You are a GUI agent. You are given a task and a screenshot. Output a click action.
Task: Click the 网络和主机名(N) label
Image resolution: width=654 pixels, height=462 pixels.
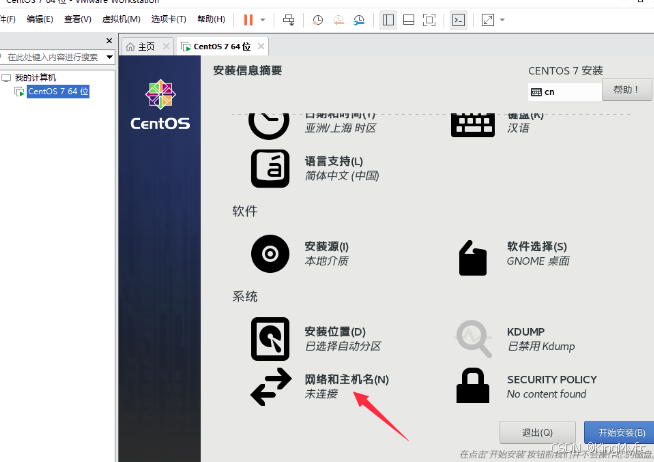(x=347, y=379)
